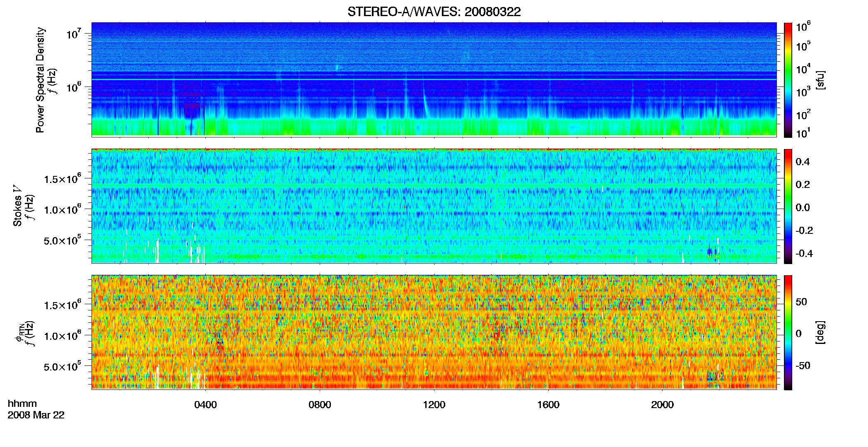Click the 1200 time tick label
The height and width of the screenshot is (447, 868).
click(x=434, y=405)
